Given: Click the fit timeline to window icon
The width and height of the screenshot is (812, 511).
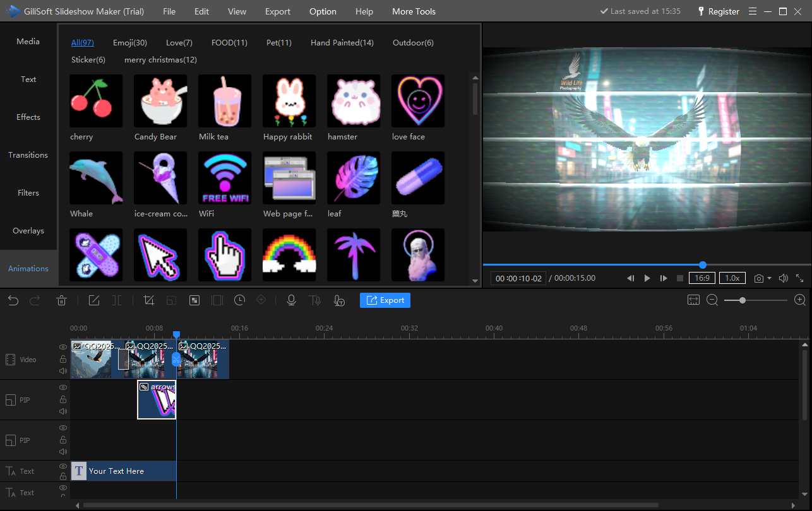Looking at the screenshot, I should (693, 300).
